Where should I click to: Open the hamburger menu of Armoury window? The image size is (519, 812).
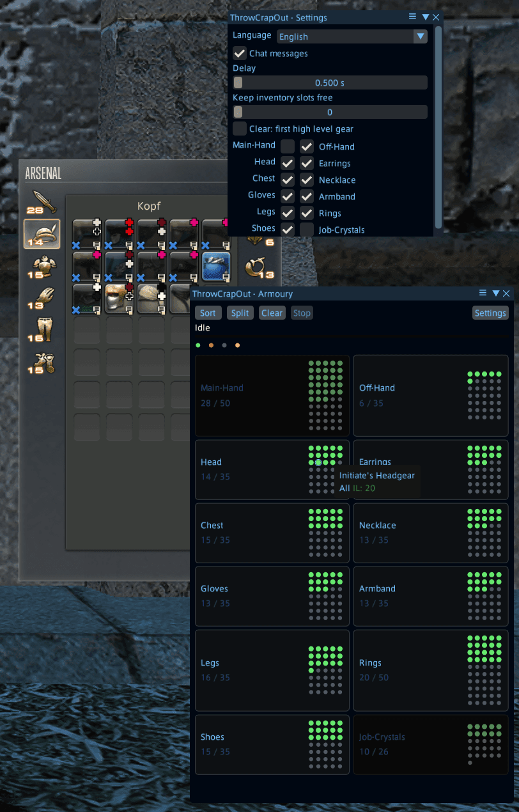coord(483,293)
